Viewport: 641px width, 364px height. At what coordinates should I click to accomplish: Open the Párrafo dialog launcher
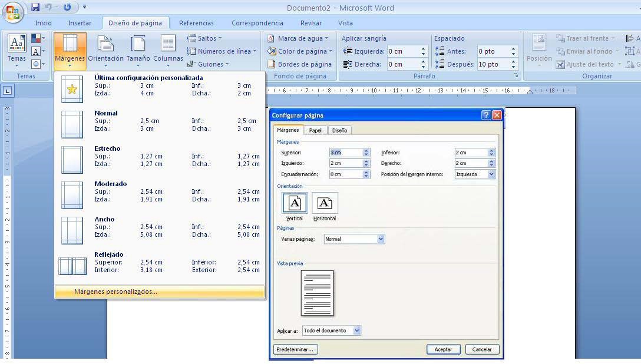pyautogui.click(x=516, y=75)
